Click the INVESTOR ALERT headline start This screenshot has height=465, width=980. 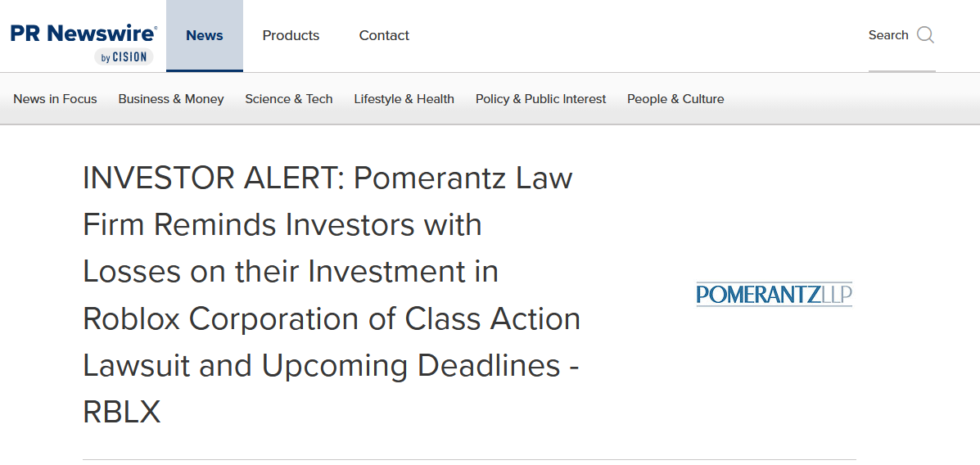pos(213,178)
